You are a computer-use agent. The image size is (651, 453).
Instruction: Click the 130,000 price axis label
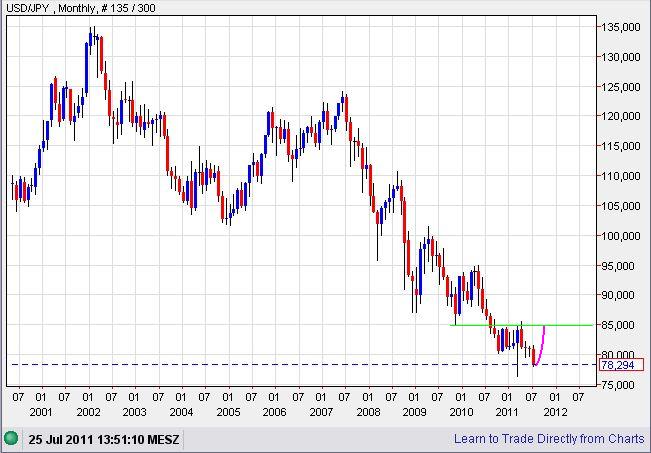[x=621, y=57]
